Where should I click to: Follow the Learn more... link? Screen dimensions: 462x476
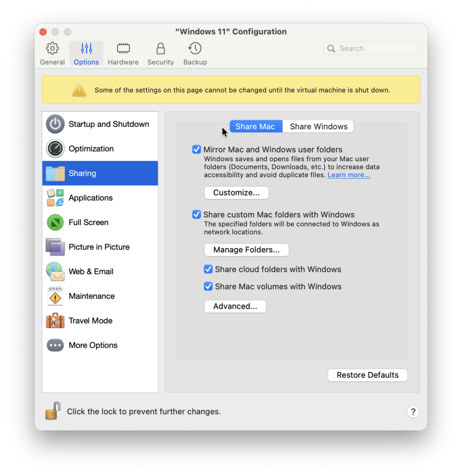pyautogui.click(x=349, y=175)
